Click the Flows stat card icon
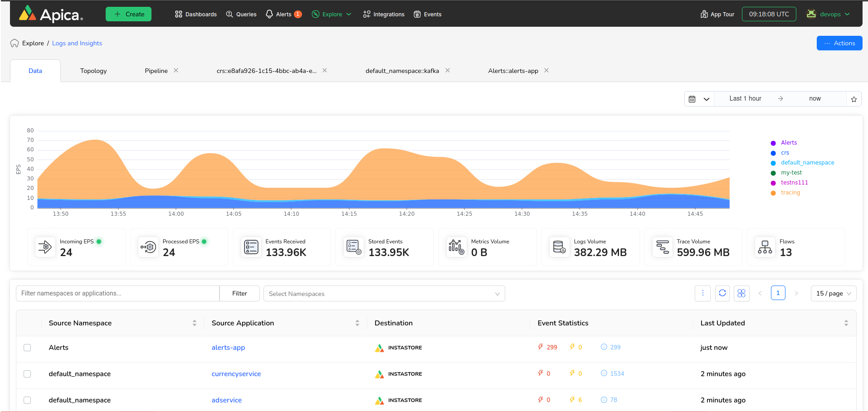Viewport: 868px width, 412px height. (765, 247)
